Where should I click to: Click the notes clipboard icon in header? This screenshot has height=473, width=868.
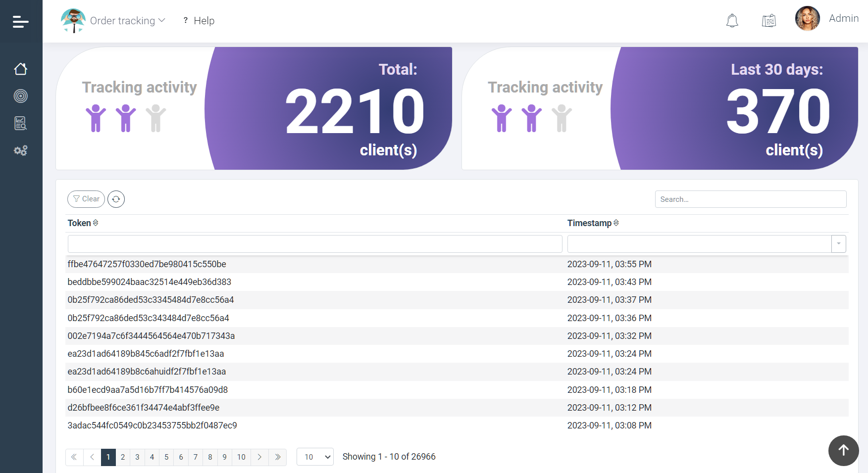click(768, 20)
